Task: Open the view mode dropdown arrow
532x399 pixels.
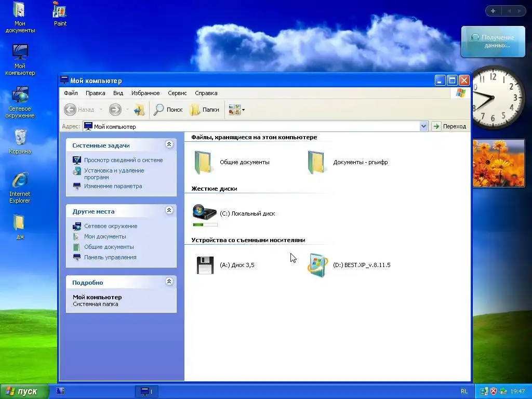Action: pyautogui.click(x=243, y=110)
